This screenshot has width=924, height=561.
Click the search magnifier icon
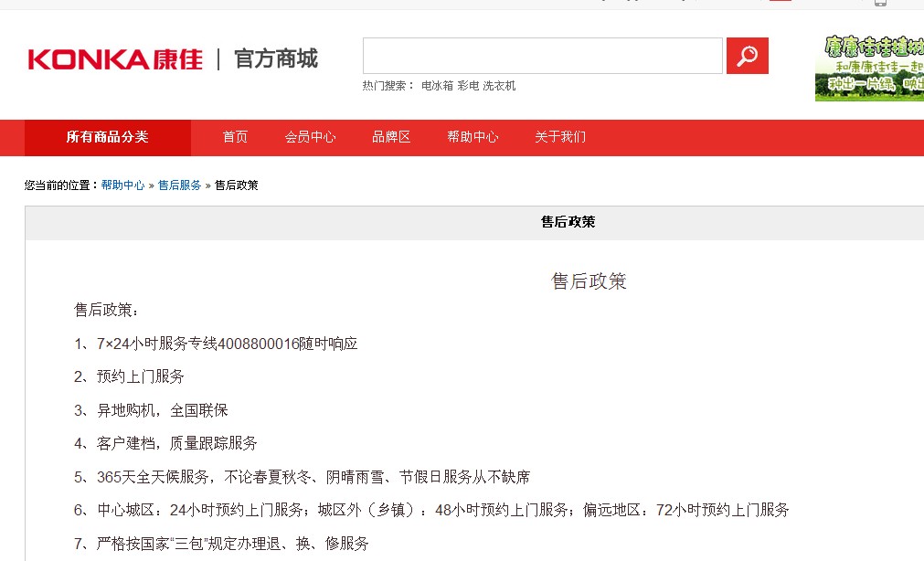[x=747, y=55]
